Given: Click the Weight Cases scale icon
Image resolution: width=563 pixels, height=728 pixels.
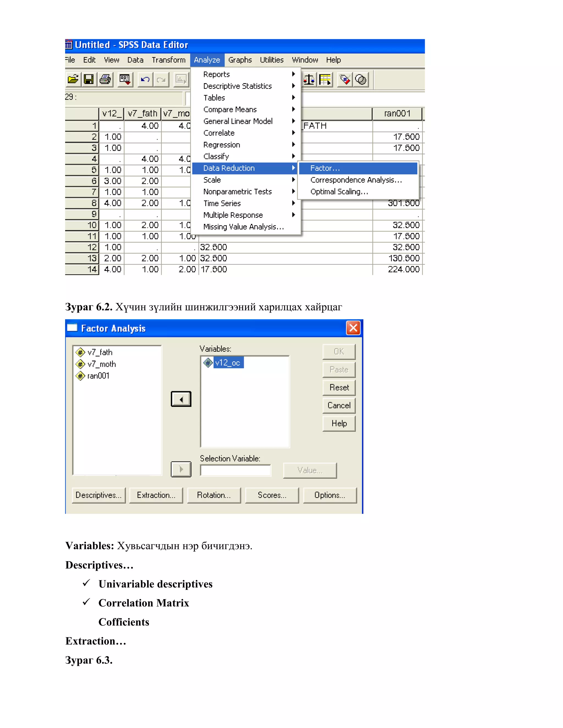Looking at the screenshot, I should [x=309, y=79].
